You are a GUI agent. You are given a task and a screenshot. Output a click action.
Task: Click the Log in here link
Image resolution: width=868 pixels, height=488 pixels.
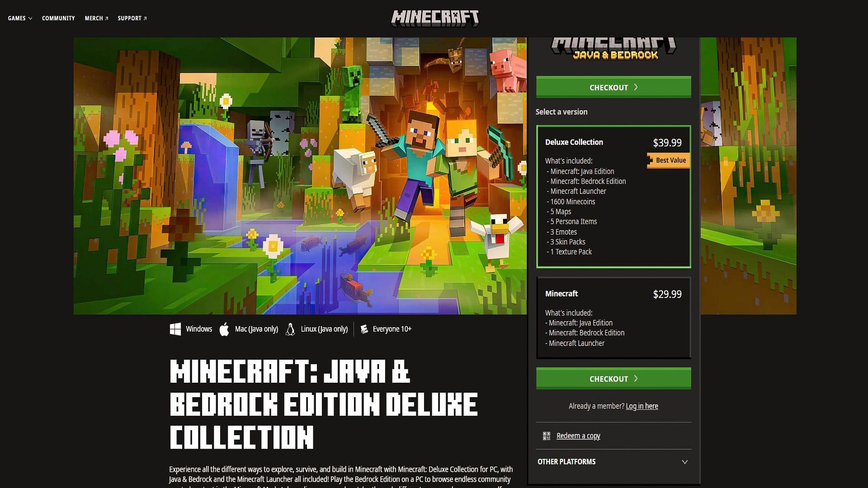(642, 406)
